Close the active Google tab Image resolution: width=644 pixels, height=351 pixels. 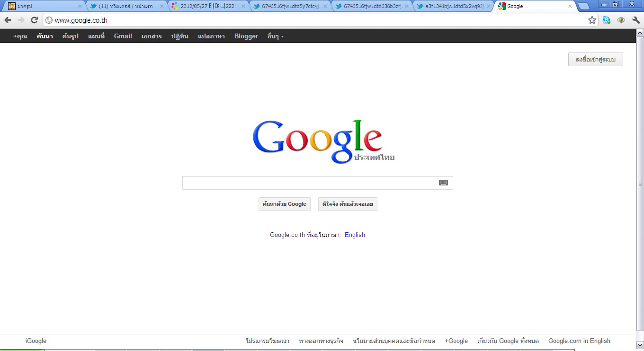[x=570, y=7]
